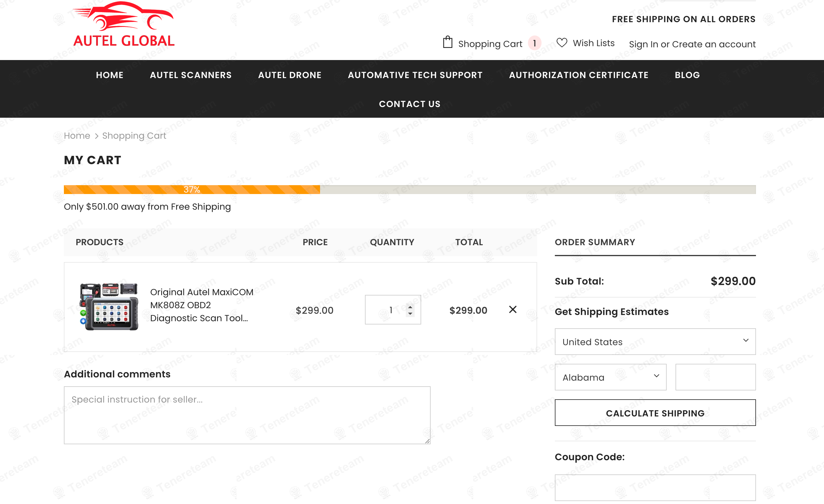Viewport: 824px width, 504px height.
Task: Click the Sign In link
Action: click(643, 44)
